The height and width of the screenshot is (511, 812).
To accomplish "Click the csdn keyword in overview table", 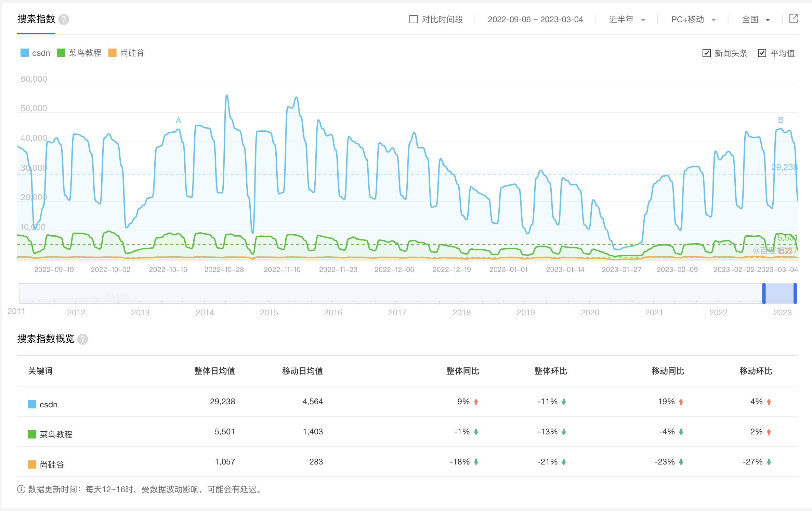I will [48, 405].
